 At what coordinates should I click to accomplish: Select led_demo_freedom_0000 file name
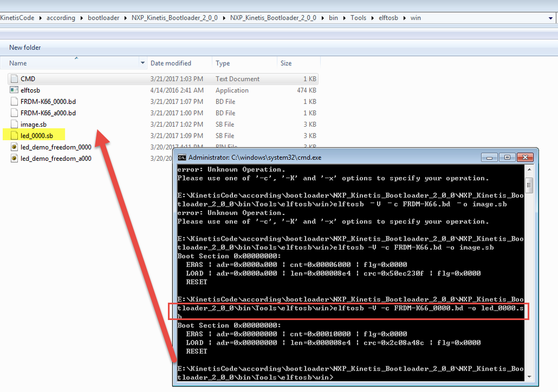pos(56,147)
